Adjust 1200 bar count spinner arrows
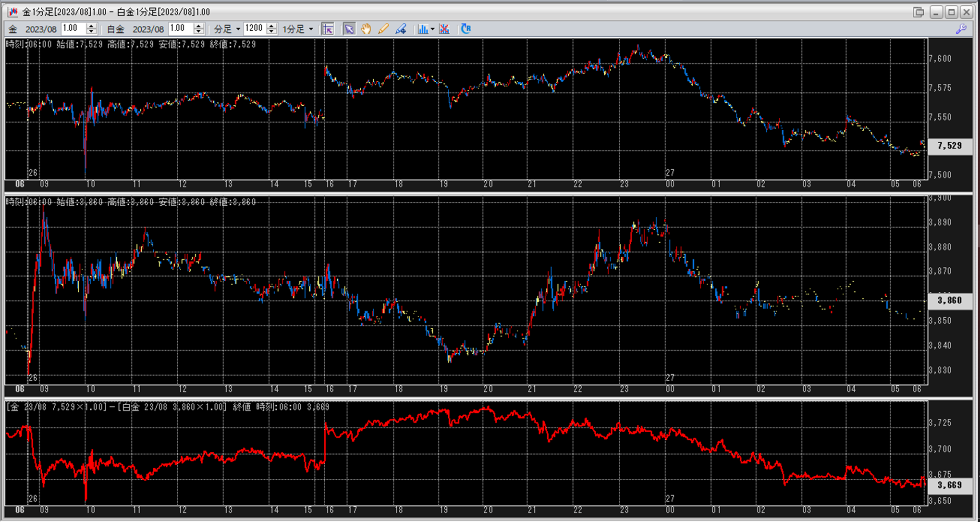This screenshot has height=522, width=980. [x=271, y=29]
